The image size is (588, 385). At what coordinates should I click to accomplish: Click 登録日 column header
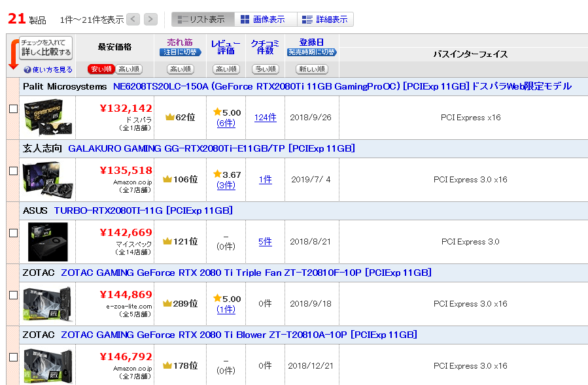311,42
